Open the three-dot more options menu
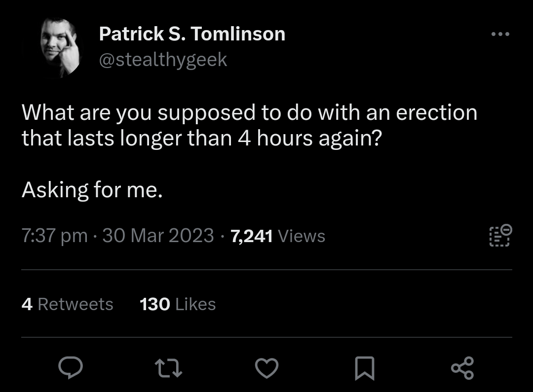The width and height of the screenshot is (533, 392). pos(500,34)
